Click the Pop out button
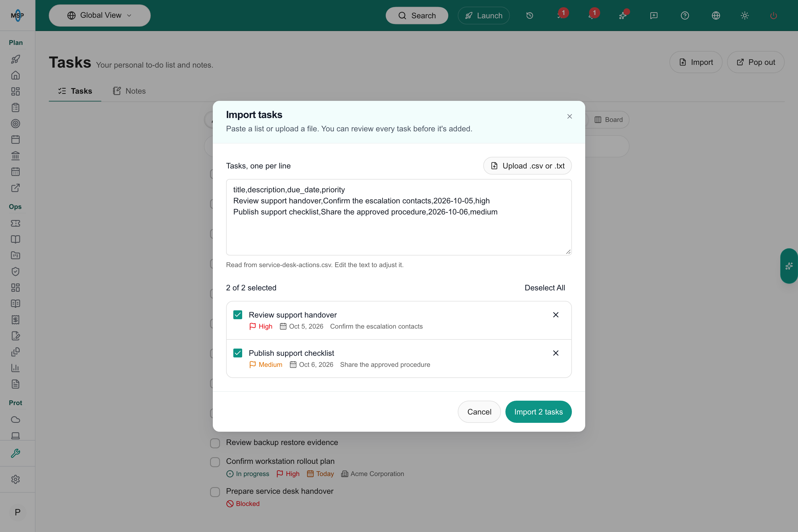 click(x=756, y=62)
